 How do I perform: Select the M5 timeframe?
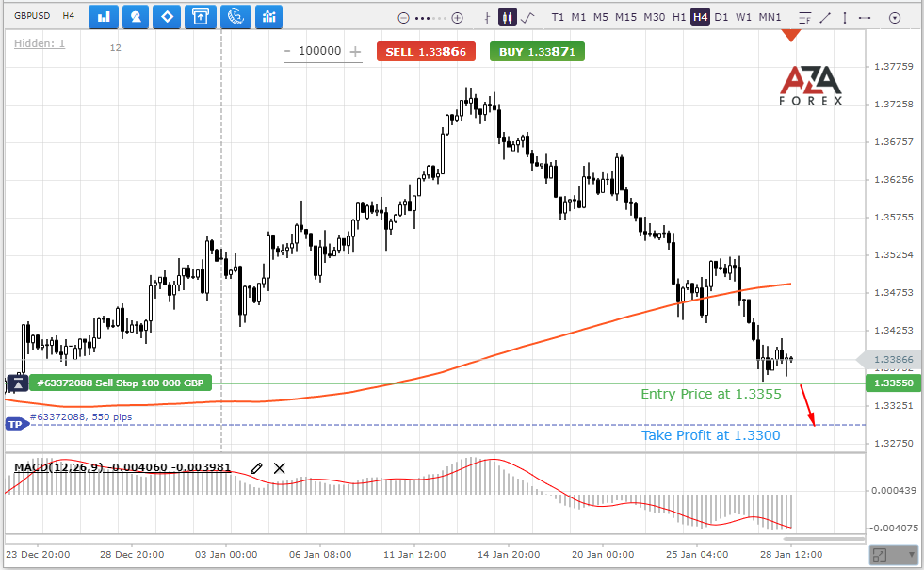tap(601, 17)
